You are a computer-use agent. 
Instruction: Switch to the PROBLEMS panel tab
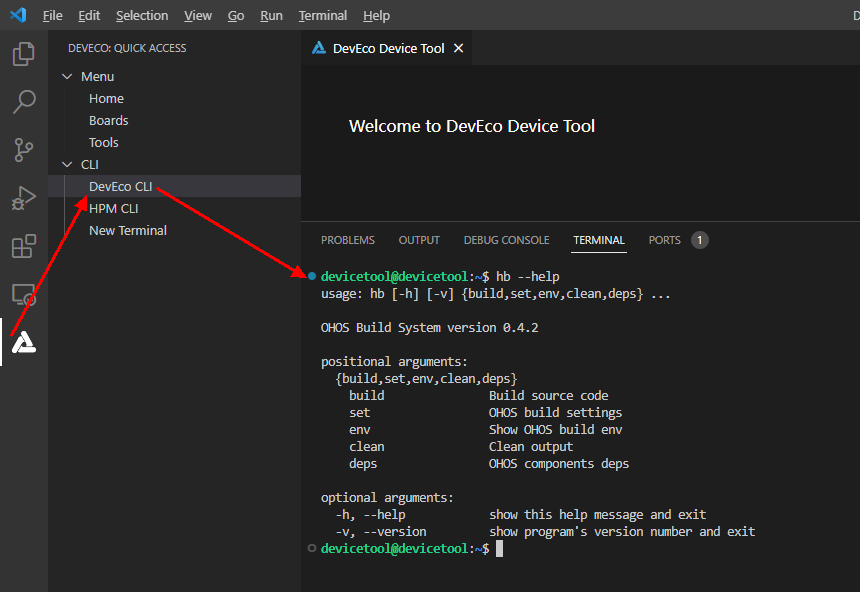[347, 240]
